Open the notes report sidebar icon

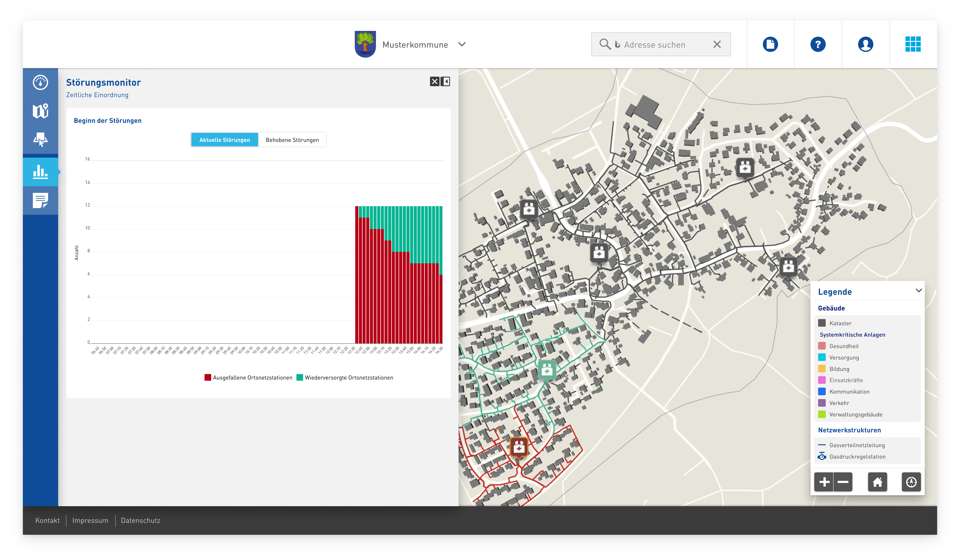[x=40, y=200]
